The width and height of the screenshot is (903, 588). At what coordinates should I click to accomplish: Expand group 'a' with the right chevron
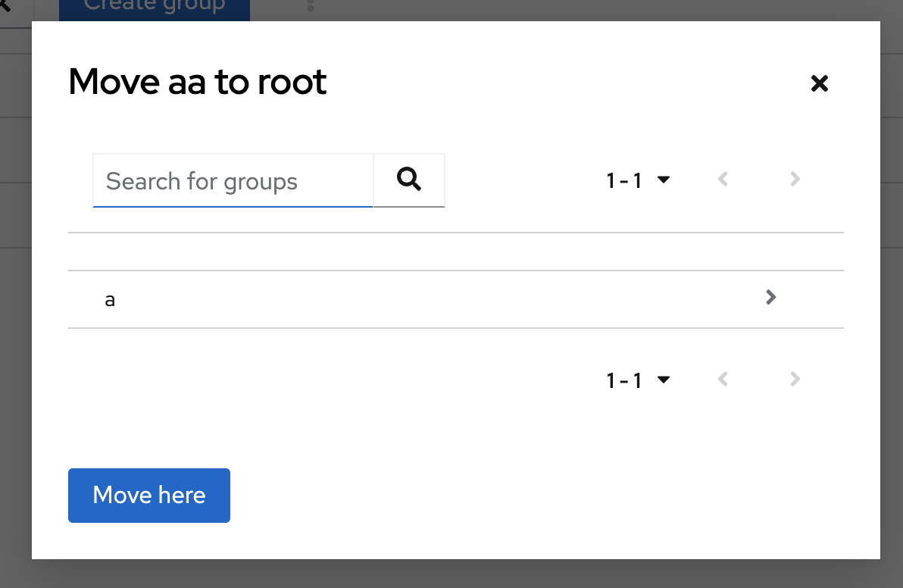pos(770,297)
